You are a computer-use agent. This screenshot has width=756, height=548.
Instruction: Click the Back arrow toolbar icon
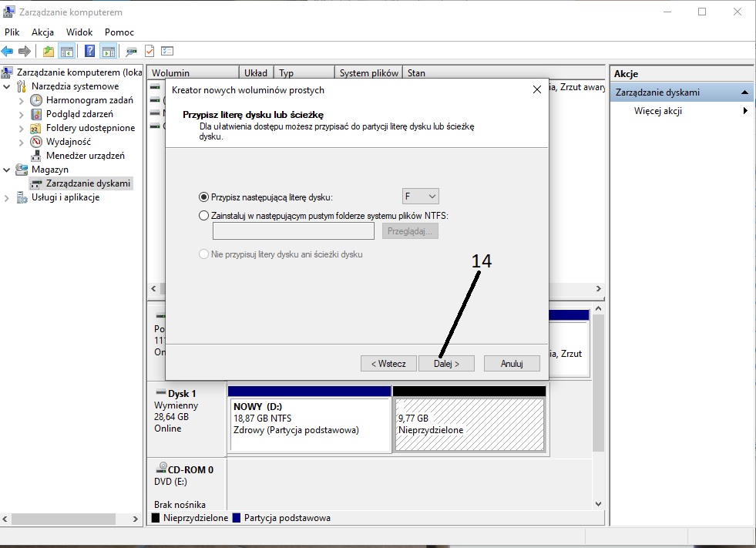click(x=7, y=51)
